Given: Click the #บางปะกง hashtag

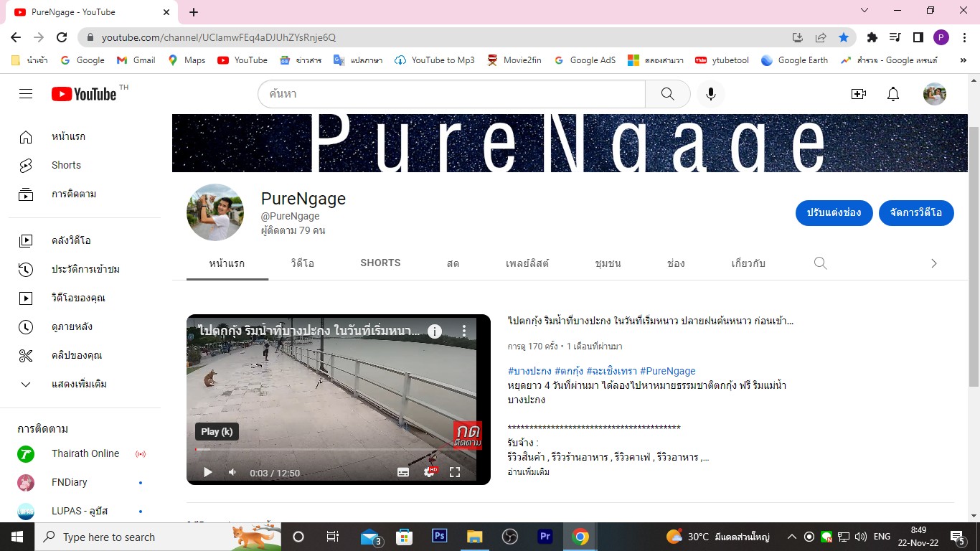Looking at the screenshot, I should coord(529,371).
